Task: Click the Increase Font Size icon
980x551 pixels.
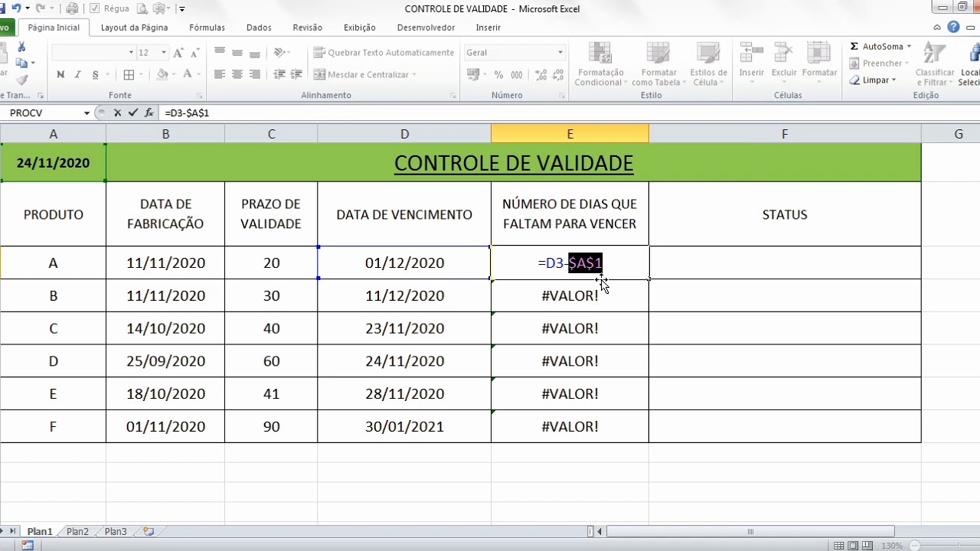Action: [178, 53]
